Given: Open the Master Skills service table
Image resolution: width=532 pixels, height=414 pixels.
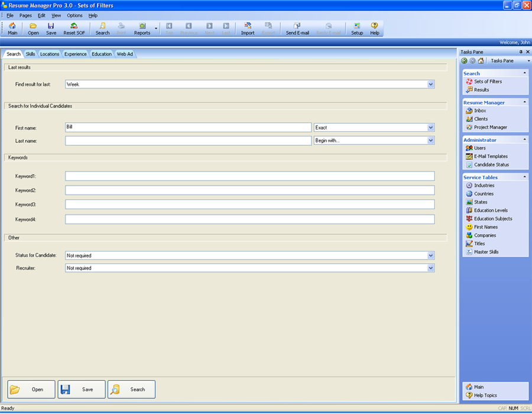Looking at the screenshot, I should tap(482, 252).
